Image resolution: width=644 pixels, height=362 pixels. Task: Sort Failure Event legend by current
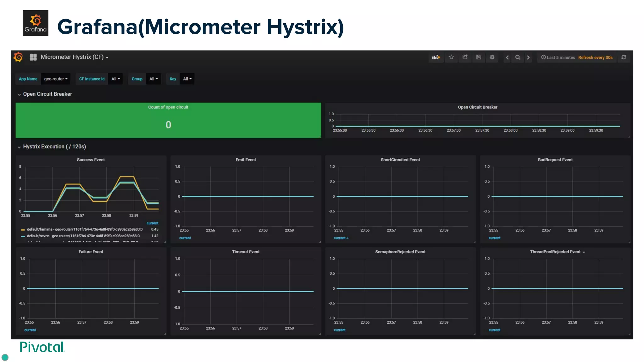click(30, 330)
